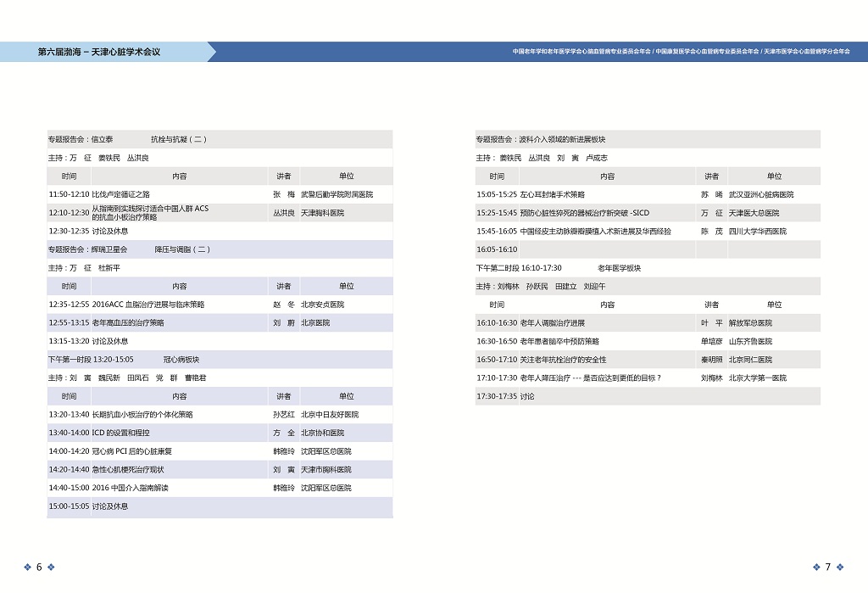The width and height of the screenshot is (868, 593).
Task: Click the text '武汉亚洲心脏病医院'
Action: pos(761,194)
